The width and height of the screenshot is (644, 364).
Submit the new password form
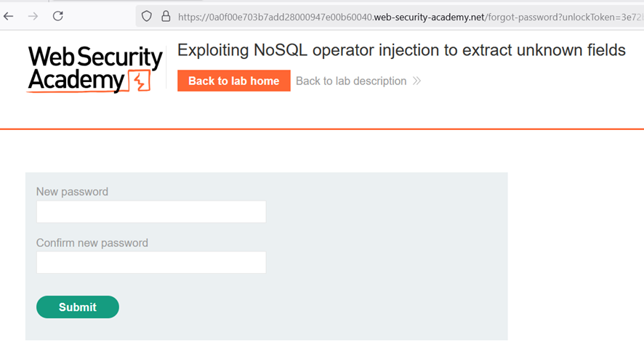[78, 307]
